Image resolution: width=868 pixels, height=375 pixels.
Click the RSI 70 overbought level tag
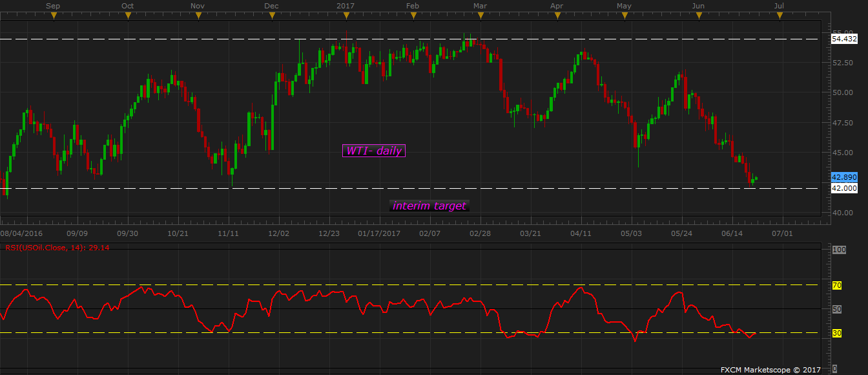[x=836, y=285]
